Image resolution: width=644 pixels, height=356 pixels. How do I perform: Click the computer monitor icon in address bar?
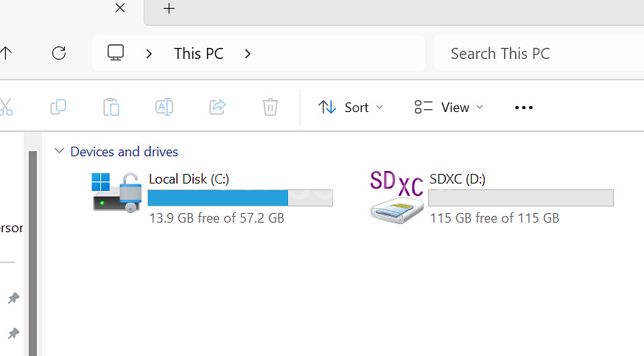tap(116, 53)
